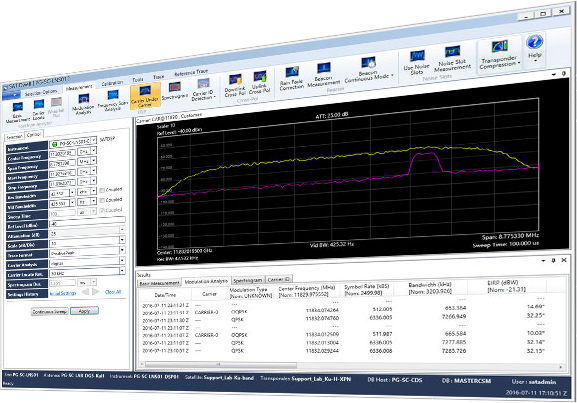Pin the spectrum display panel
The image size is (577, 403).
[563, 74]
